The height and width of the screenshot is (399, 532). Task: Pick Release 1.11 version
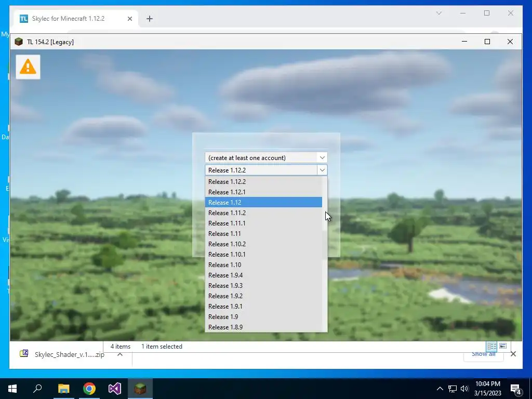tap(263, 233)
